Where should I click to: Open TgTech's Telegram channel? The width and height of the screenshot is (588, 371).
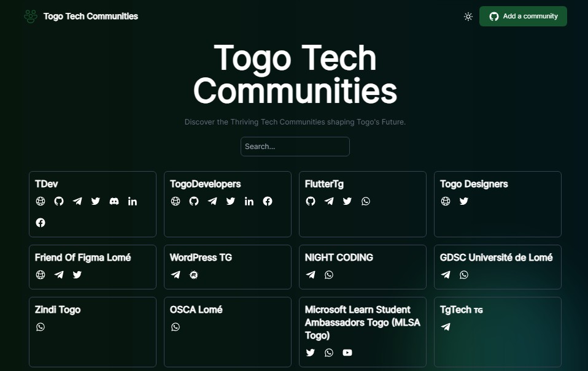point(446,327)
